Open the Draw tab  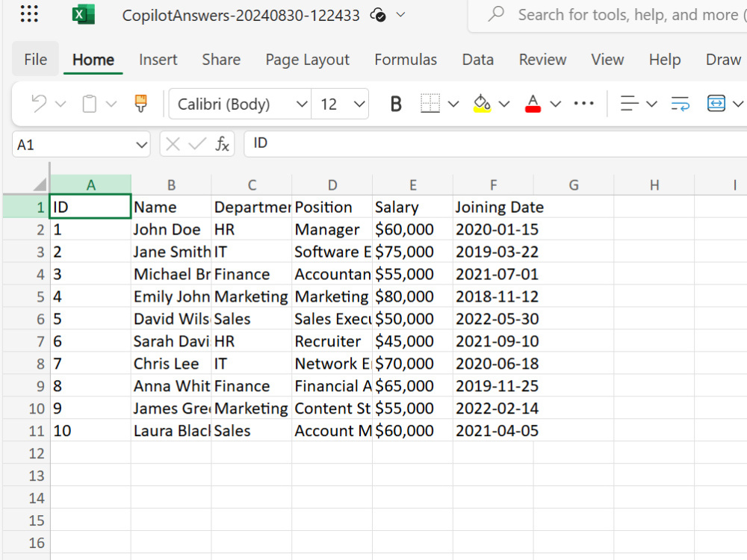coord(723,60)
